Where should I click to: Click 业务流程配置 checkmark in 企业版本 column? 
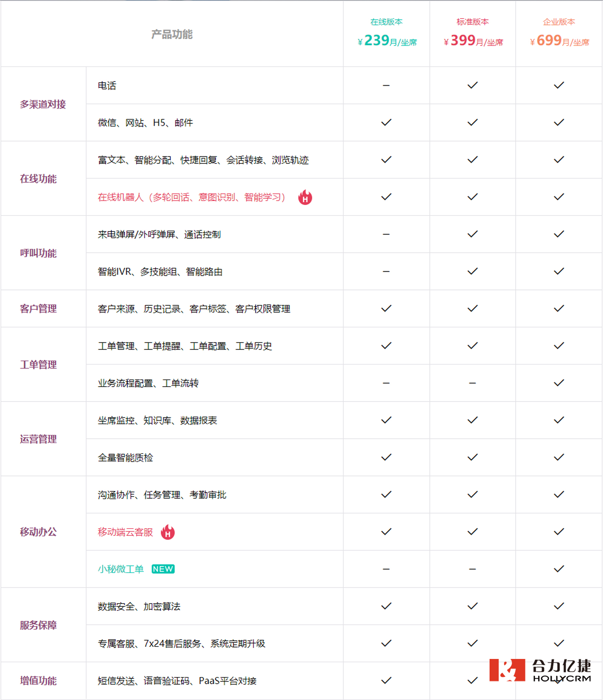pyautogui.click(x=559, y=383)
